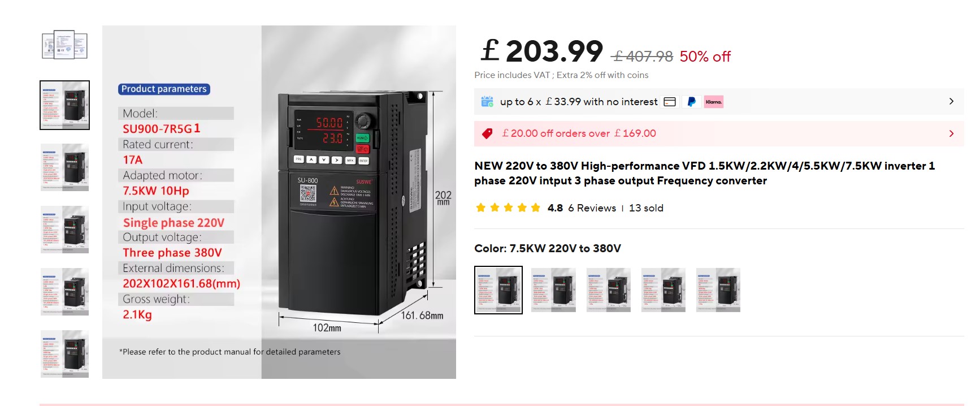Image resolution: width=980 pixels, height=406 pixels.
Task: Click the first gold rating star
Action: 481,208
